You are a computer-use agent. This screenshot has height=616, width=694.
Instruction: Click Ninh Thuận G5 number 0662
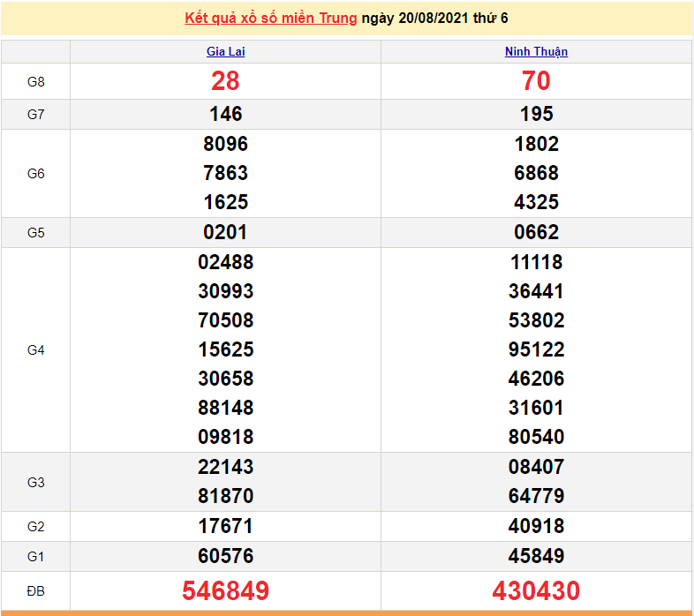pos(536,233)
